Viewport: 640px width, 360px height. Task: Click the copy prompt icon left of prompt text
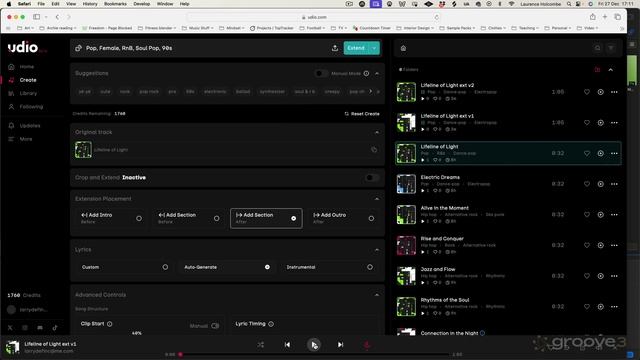pos(78,48)
